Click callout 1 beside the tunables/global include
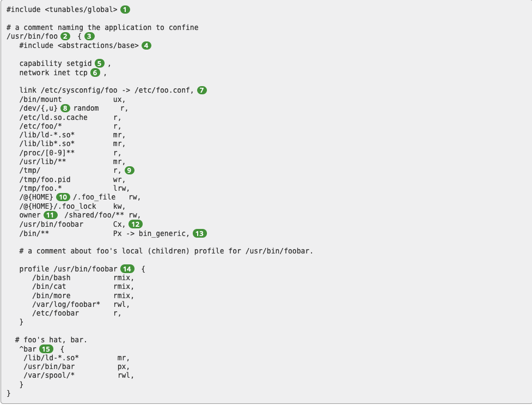This screenshot has width=532, height=405. pos(125,9)
